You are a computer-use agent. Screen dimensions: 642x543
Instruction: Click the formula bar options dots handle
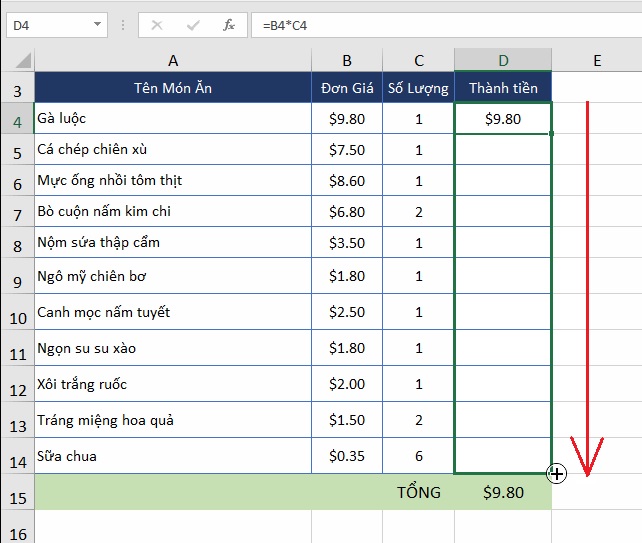123,25
